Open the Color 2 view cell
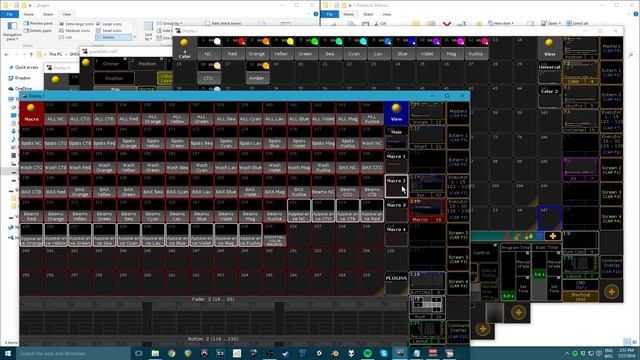Screen dimensions: 640x360 point(549,97)
